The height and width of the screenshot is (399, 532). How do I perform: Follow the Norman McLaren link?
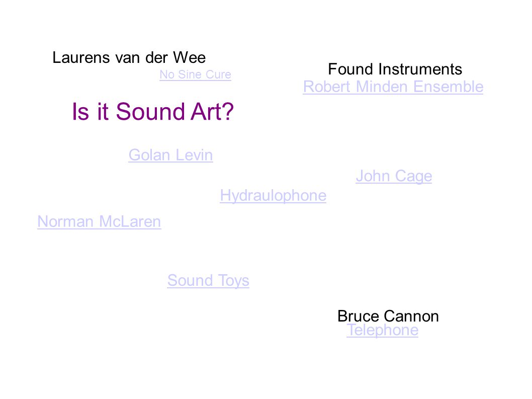99,222
